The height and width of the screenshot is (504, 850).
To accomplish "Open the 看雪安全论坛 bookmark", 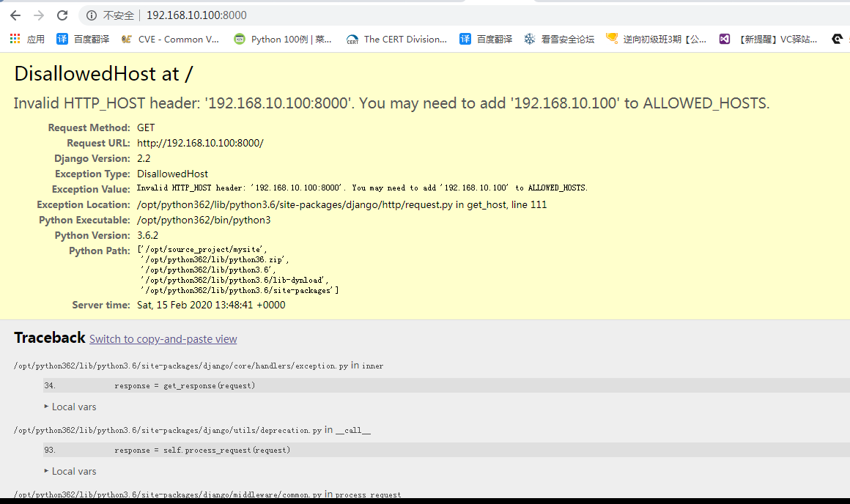I will click(x=559, y=39).
